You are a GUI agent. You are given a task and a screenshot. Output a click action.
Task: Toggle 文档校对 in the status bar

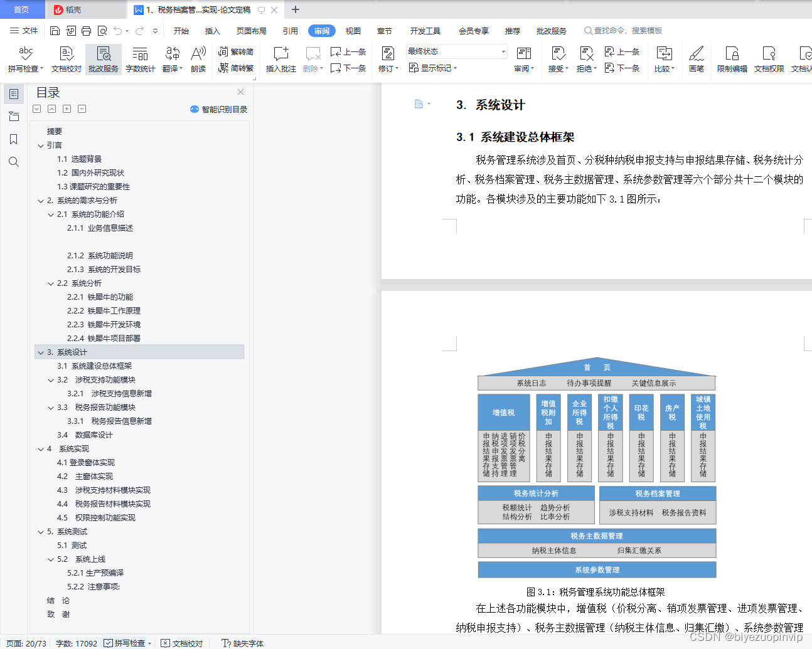182,643
